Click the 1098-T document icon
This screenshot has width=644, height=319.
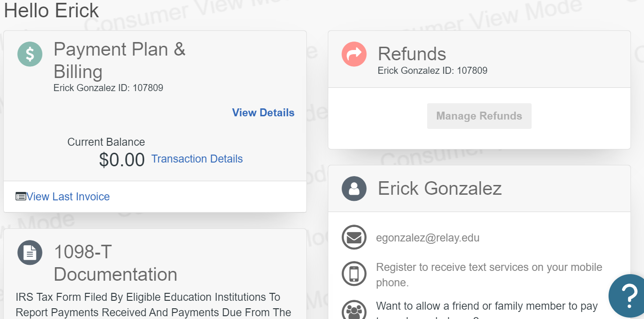(30, 253)
